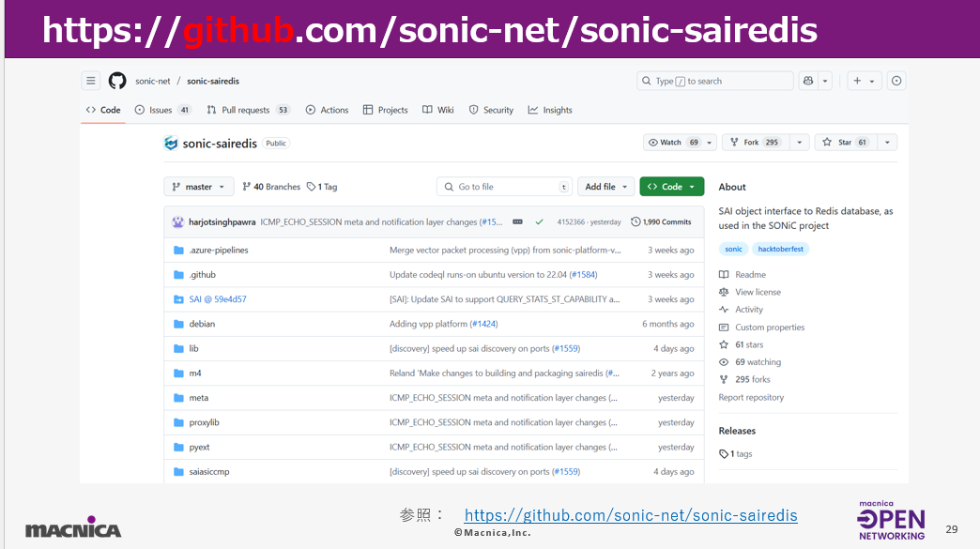Open the Releases heading link
This screenshot has width=980, height=549.
[737, 431]
